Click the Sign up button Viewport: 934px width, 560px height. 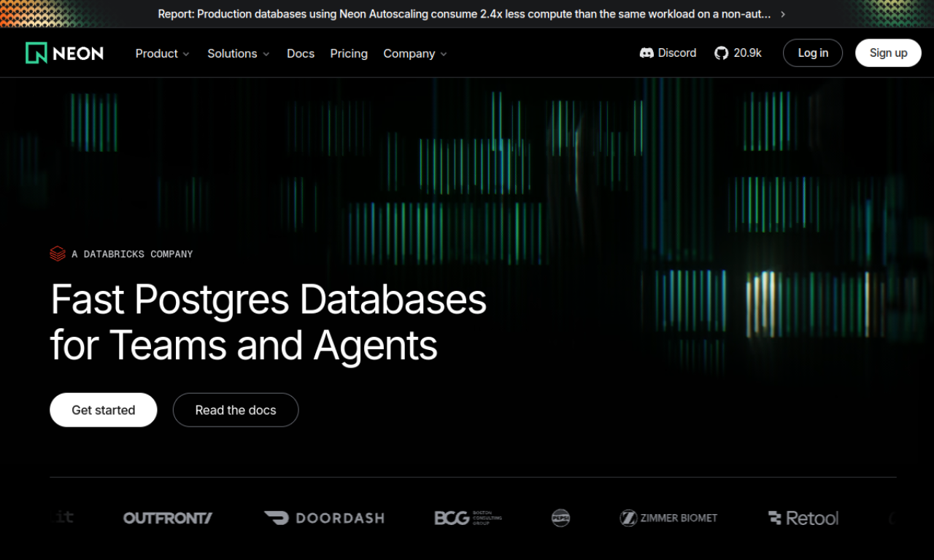point(888,53)
